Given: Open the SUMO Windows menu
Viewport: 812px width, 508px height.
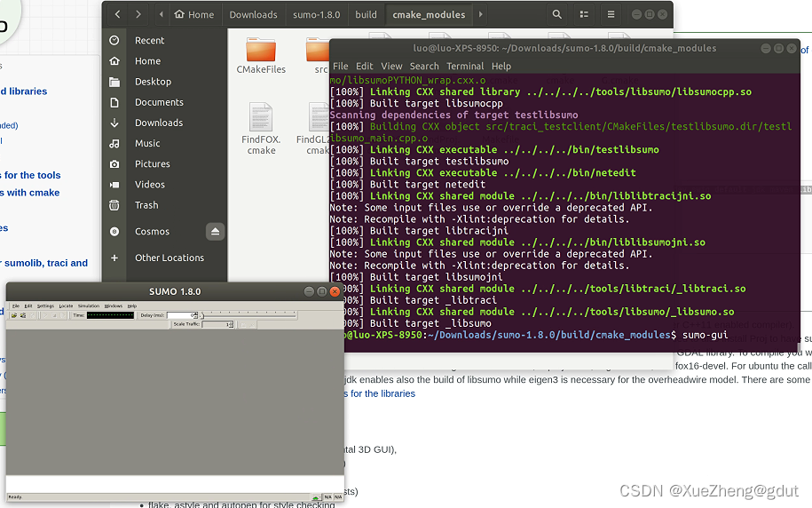Looking at the screenshot, I should click(x=114, y=306).
